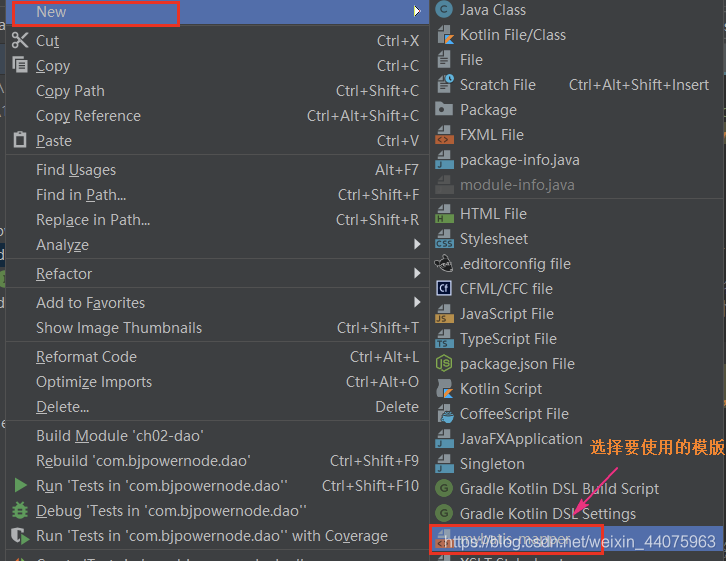726x561 pixels.
Task: Choose Copy Path from the context menu
Action: coord(218,91)
